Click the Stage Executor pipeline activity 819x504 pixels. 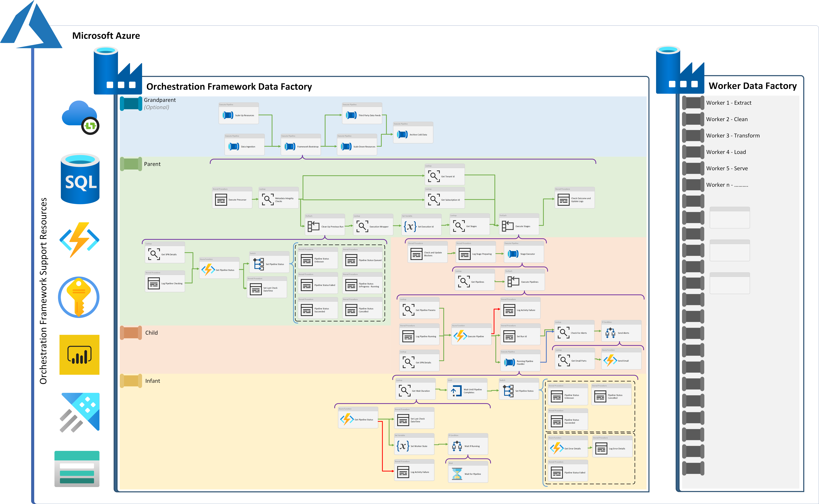[524, 252]
